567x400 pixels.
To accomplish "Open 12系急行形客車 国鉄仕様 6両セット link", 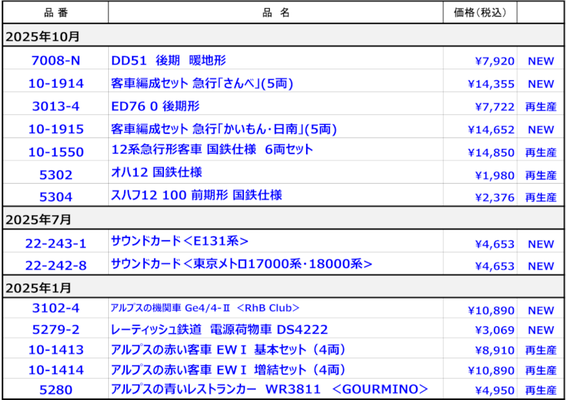I will (212, 149).
